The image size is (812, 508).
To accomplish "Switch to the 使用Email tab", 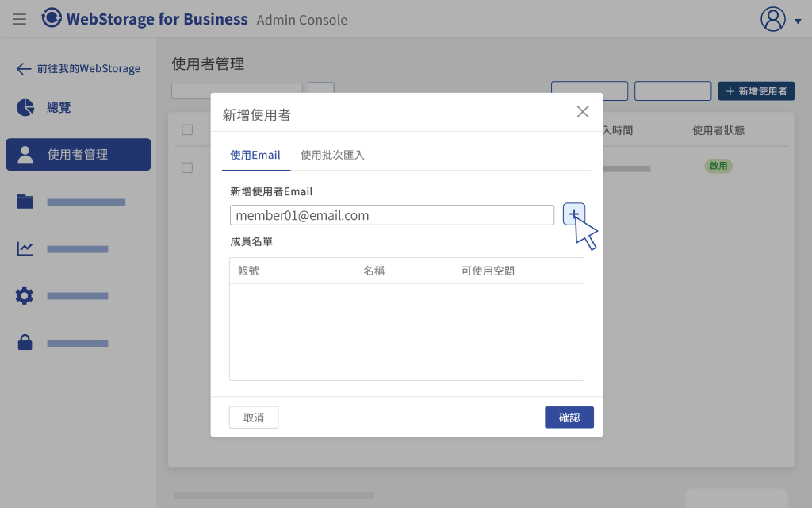I will coord(255,155).
